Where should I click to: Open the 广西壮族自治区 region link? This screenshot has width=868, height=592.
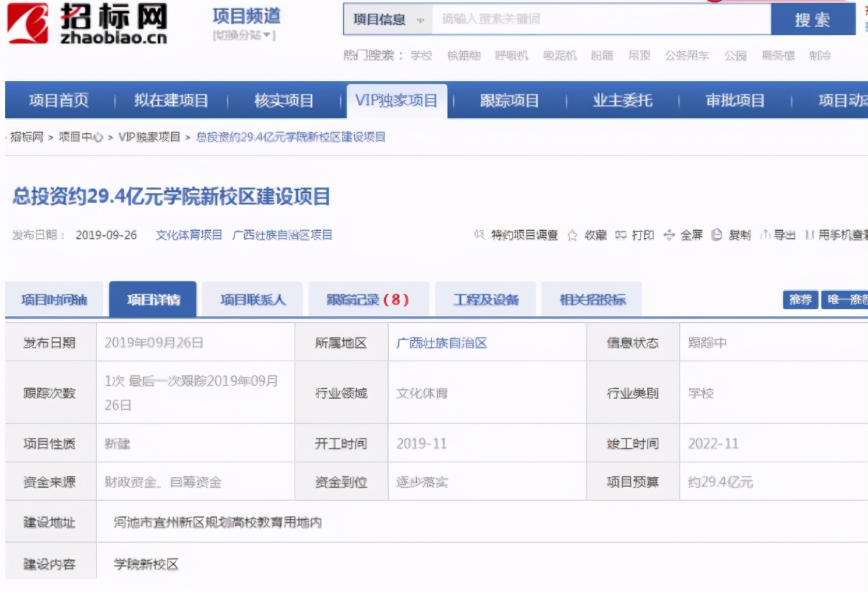pyautogui.click(x=440, y=343)
